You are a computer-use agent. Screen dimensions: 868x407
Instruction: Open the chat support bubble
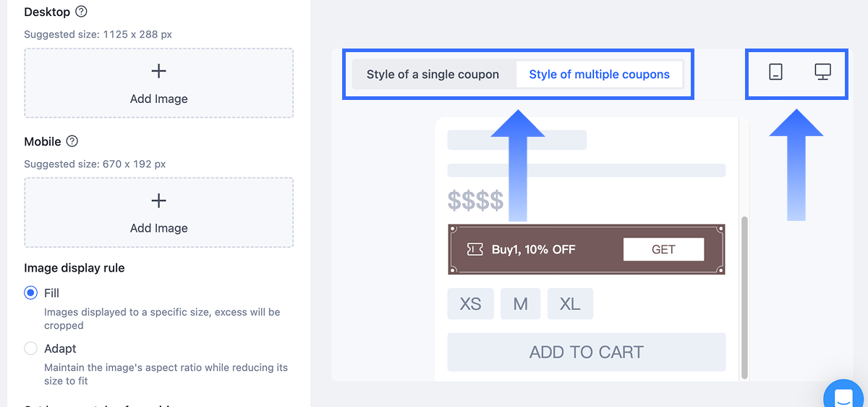[x=843, y=396]
